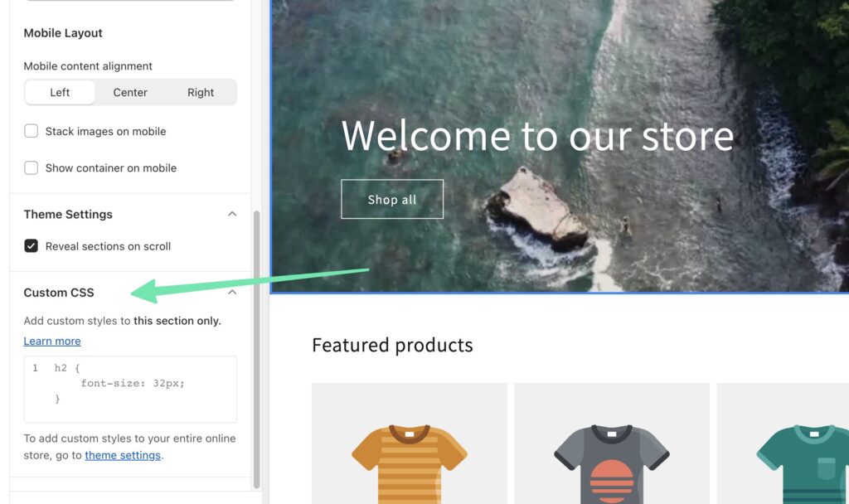
Task: Click the Custom CSS heading text
Action: (x=59, y=293)
